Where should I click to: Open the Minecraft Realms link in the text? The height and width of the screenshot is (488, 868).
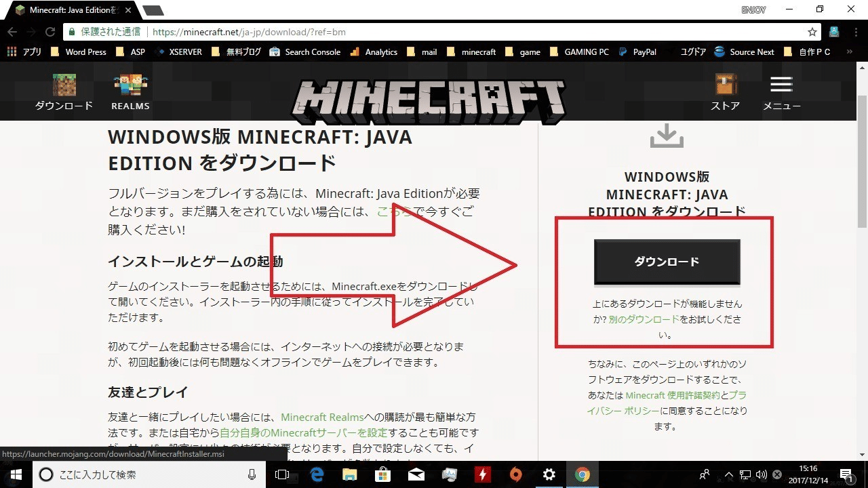[x=323, y=417]
